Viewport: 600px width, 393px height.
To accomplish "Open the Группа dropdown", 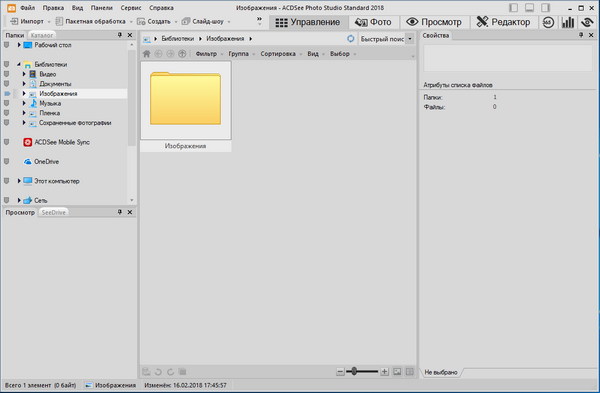I will tap(241, 54).
